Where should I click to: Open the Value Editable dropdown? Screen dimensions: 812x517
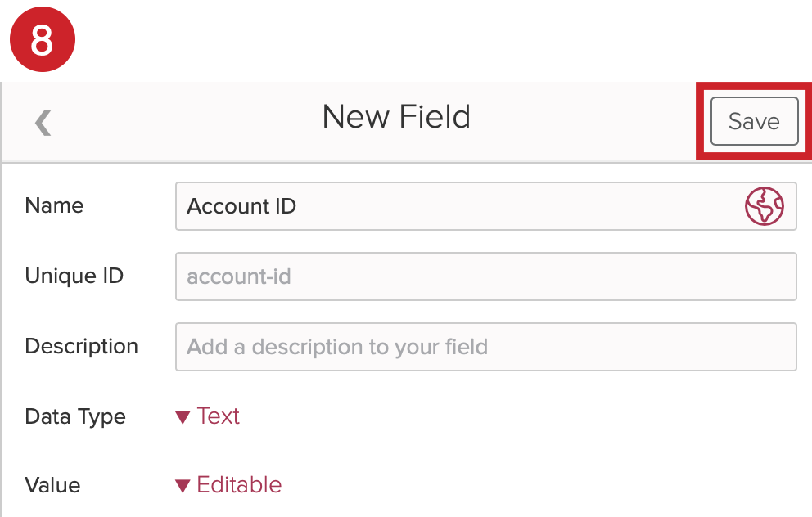tap(228, 485)
